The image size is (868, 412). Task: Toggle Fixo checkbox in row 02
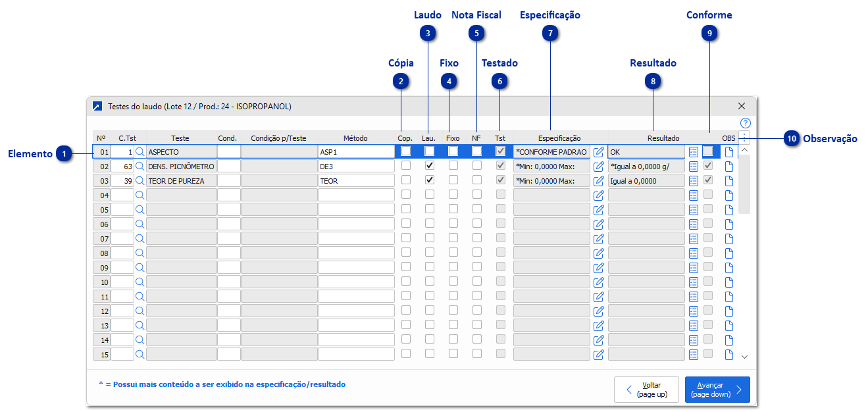(453, 166)
